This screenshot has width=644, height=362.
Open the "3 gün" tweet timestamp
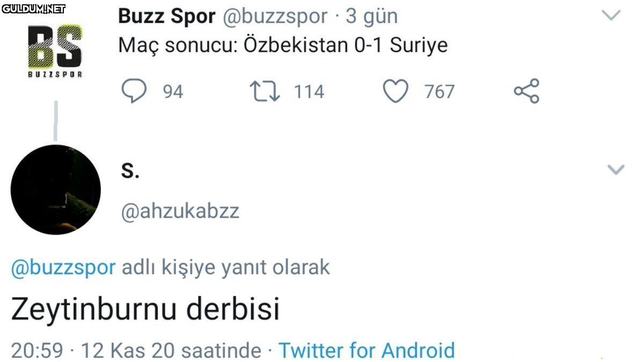(371, 17)
